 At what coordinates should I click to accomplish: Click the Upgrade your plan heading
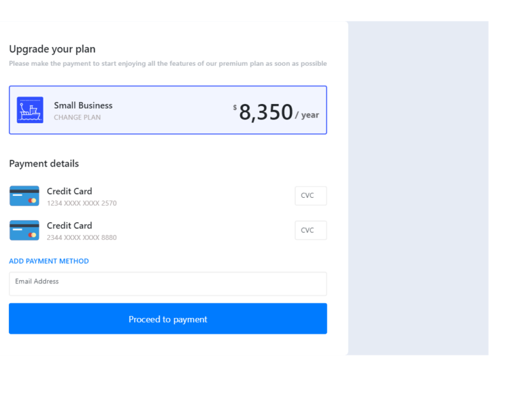coord(52,49)
